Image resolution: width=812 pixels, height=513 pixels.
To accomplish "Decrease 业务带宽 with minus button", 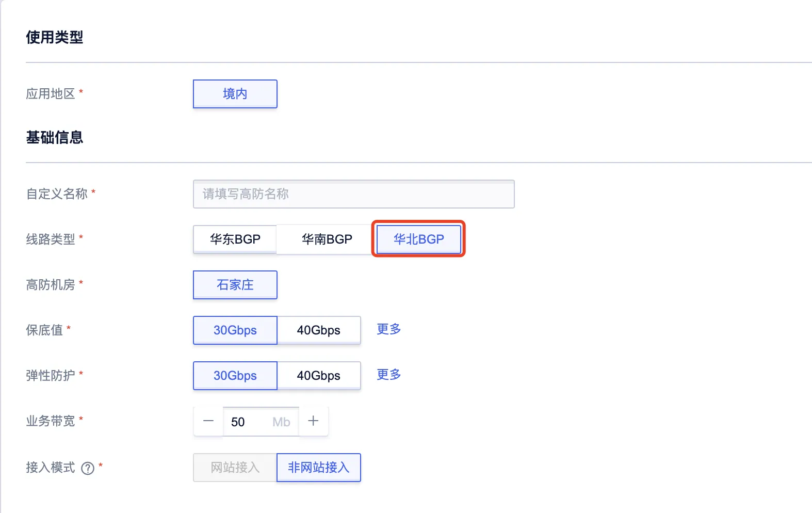I will click(208, 421).
